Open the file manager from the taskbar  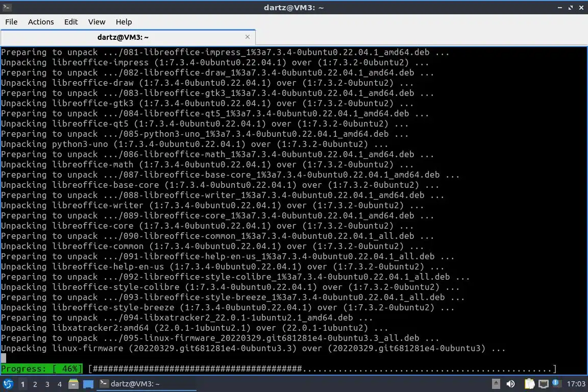pyautogui.click(x=73, y=384)
